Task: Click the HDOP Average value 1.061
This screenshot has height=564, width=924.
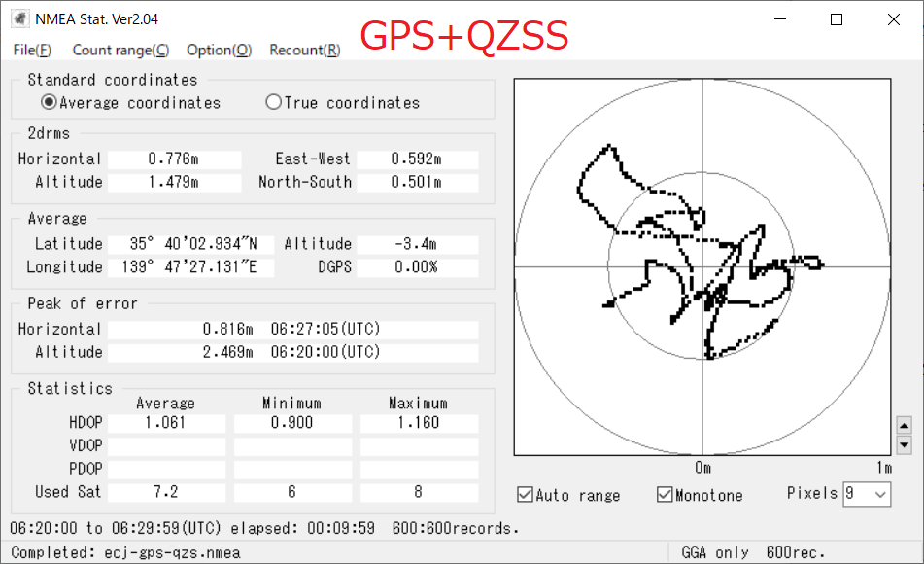Action: (167, 423)
